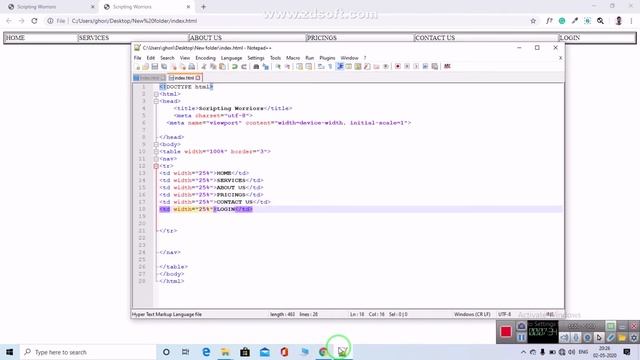Image resolution: width=640 pixels, height=360 pixels.
Task: Click CONTACT US cell on the webpage
Action: [485, 38]
